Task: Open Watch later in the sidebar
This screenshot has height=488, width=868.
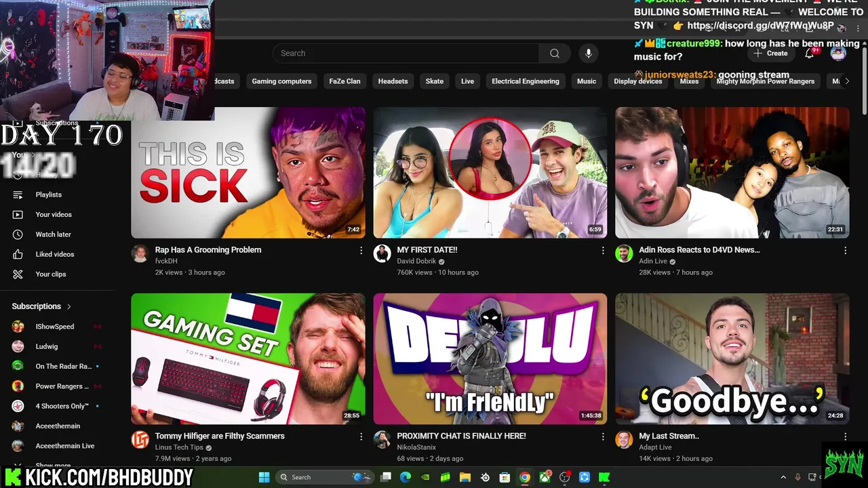Action: tap(53, 235)
